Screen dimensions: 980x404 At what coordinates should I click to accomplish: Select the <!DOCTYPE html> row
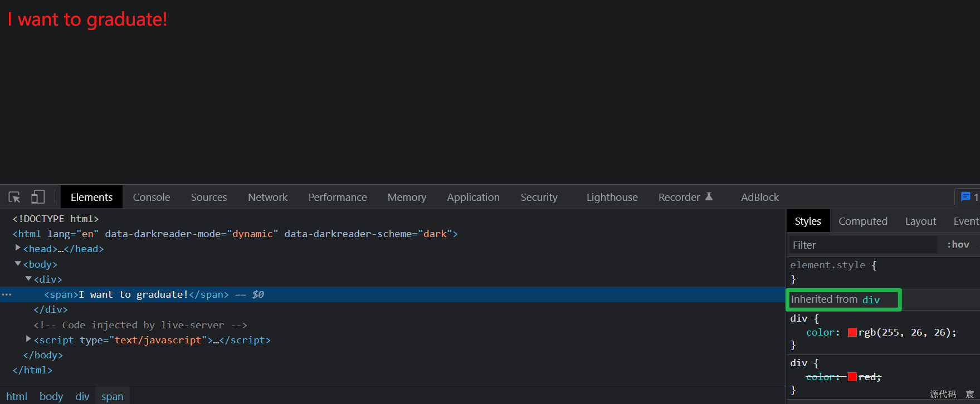[x=56, y=219]
